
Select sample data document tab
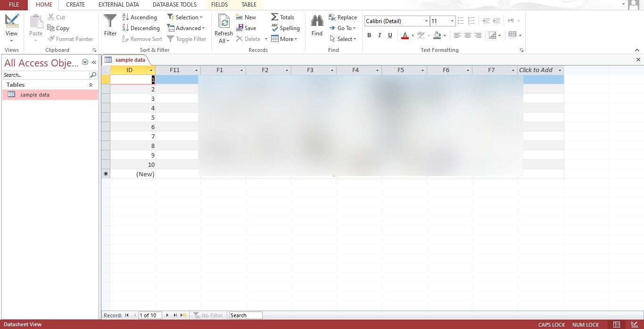point(126,60)
